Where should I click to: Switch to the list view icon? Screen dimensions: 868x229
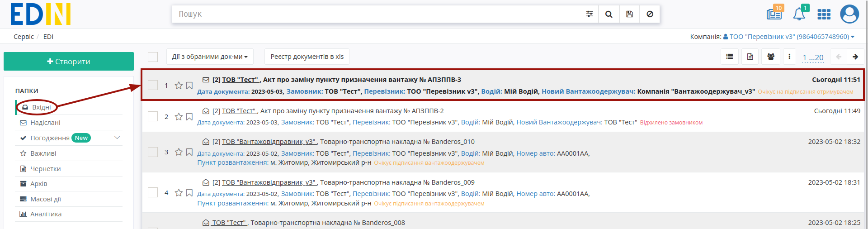[x=730, y=57]
